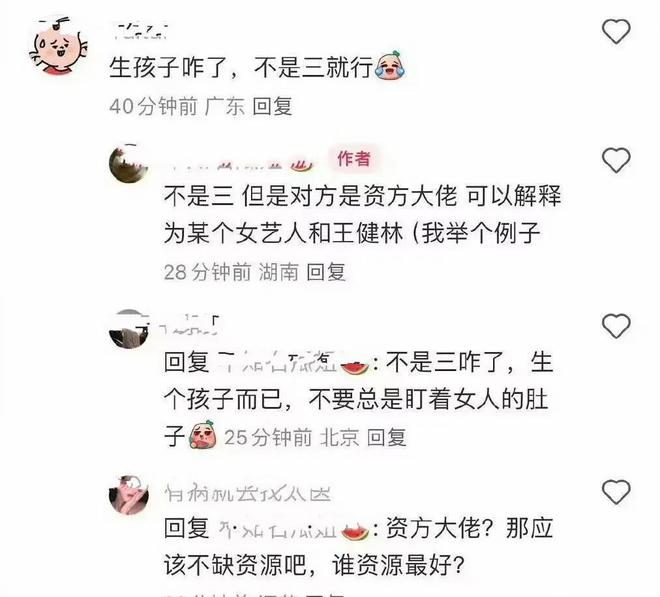Open cartoon baby avatar profile
660x597 pixels.
point(59,46)
